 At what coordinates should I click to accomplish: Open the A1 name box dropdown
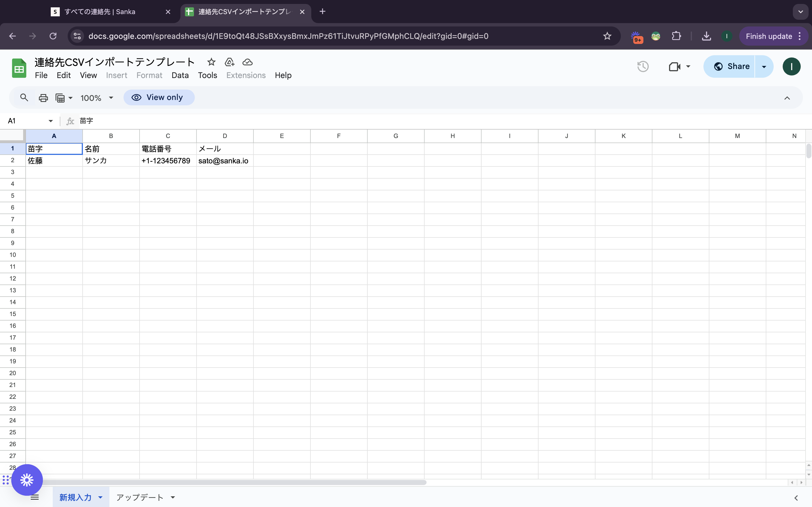(50, 121)
